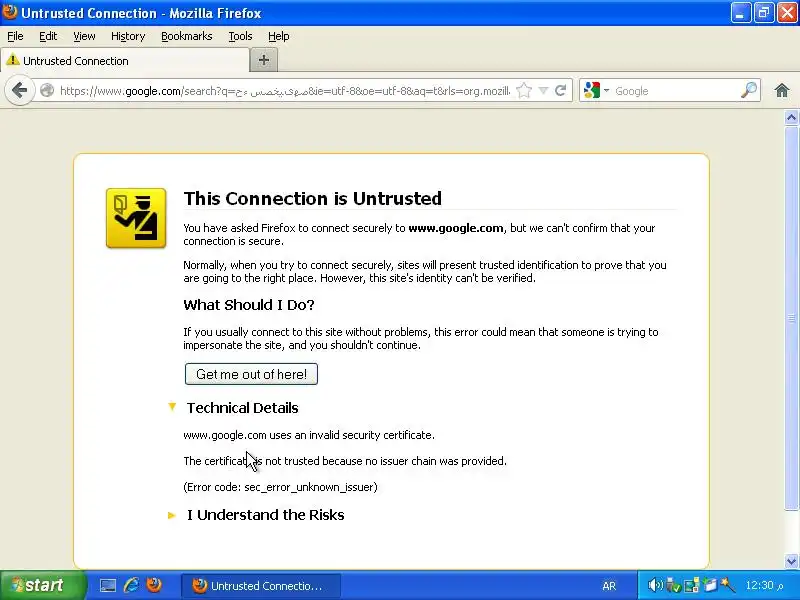Screen dimensions: 800x600
Task: Open the Help menu
Action: (x=279, y=36)
